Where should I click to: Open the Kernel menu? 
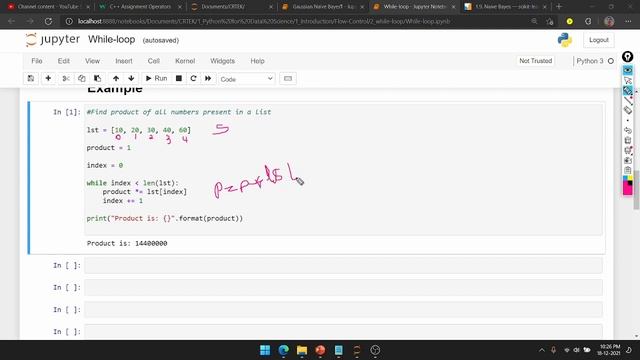185,61
